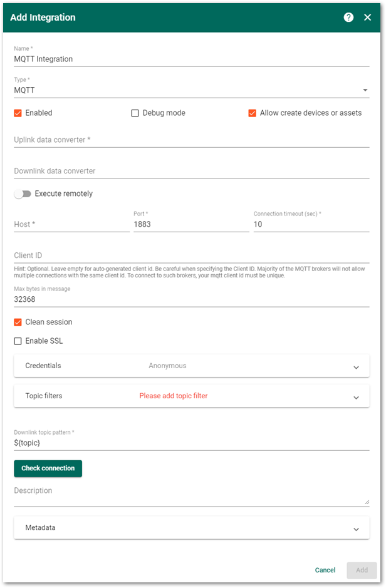The image size is (386, 588).
Task: Click the Cancel link
Action: tap(325, 570)
